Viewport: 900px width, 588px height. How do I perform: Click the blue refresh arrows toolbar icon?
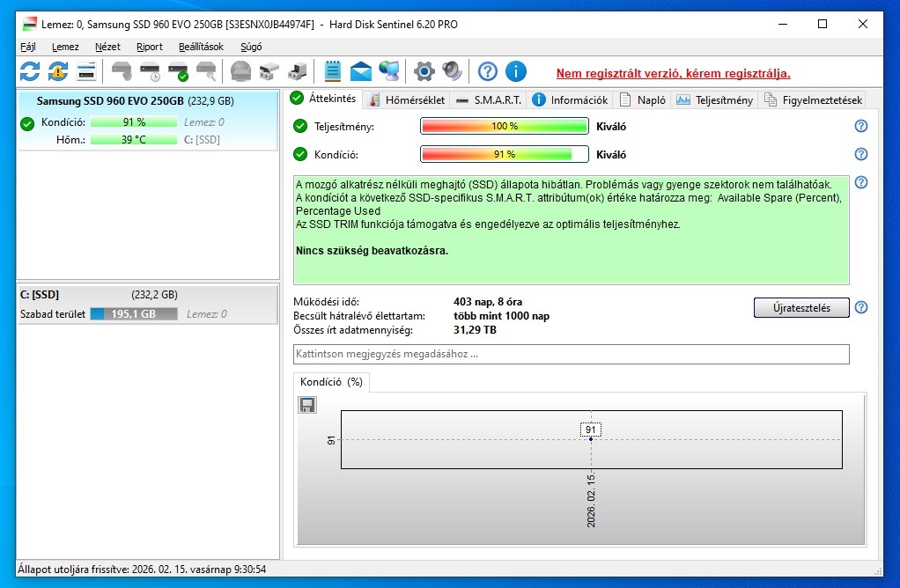(x=30, y=71)
